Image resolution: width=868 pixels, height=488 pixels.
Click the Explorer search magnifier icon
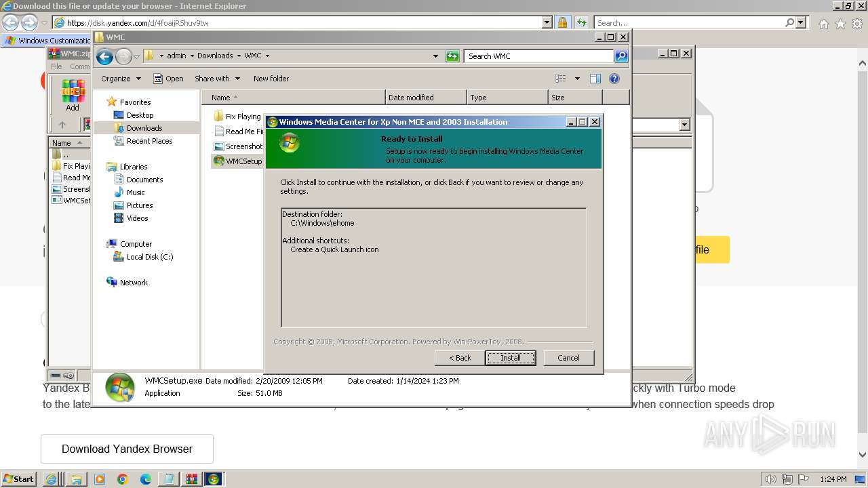coord(621,56)
